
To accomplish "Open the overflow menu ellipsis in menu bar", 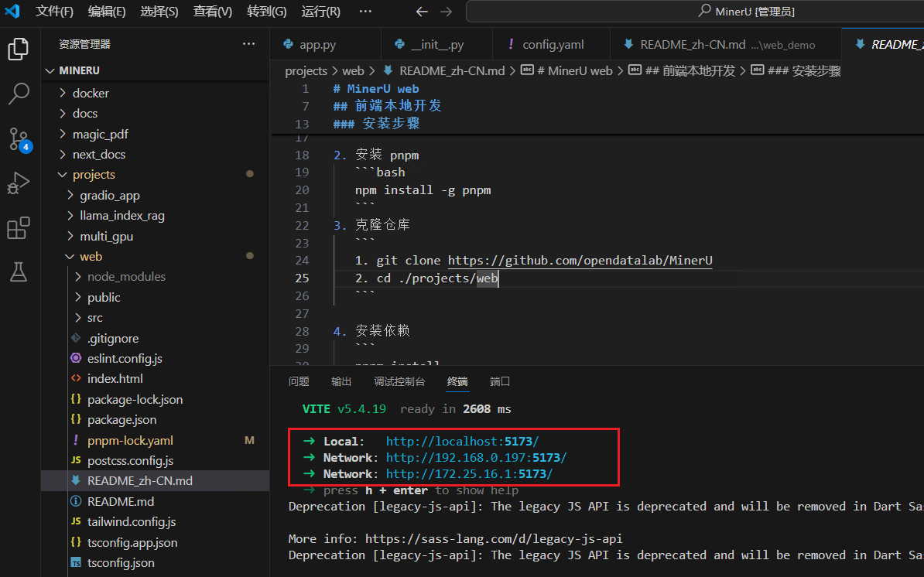I will (x=365, y=11).
